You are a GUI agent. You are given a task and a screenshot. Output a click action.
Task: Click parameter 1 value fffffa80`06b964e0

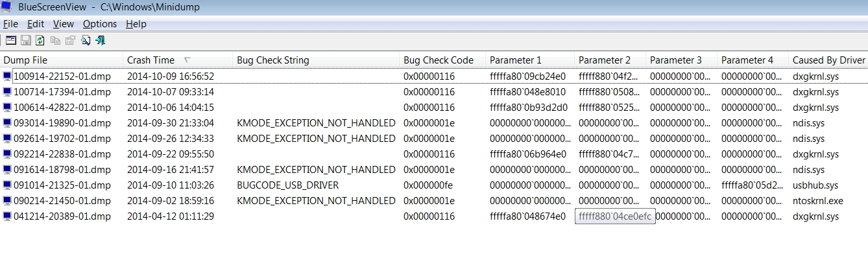click(x=527, y=154)
